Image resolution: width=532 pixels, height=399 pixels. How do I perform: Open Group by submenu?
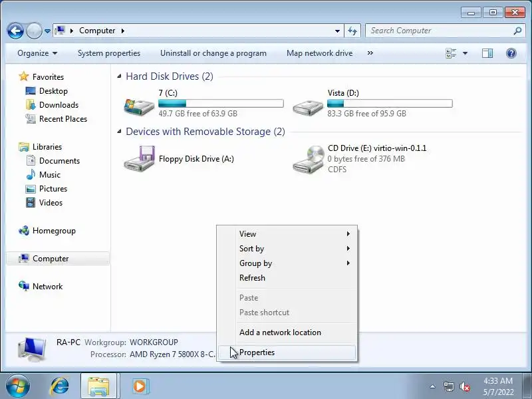[287, 263]
